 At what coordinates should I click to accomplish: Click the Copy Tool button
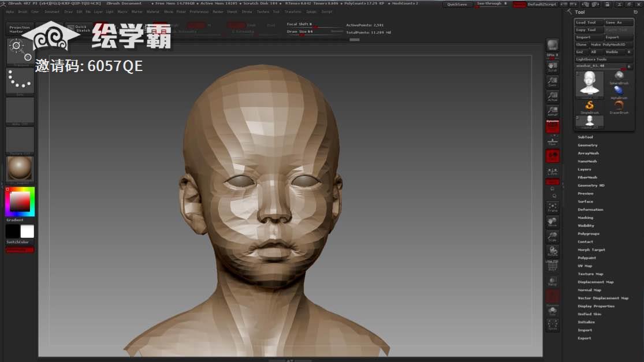[x=589, y=30]
